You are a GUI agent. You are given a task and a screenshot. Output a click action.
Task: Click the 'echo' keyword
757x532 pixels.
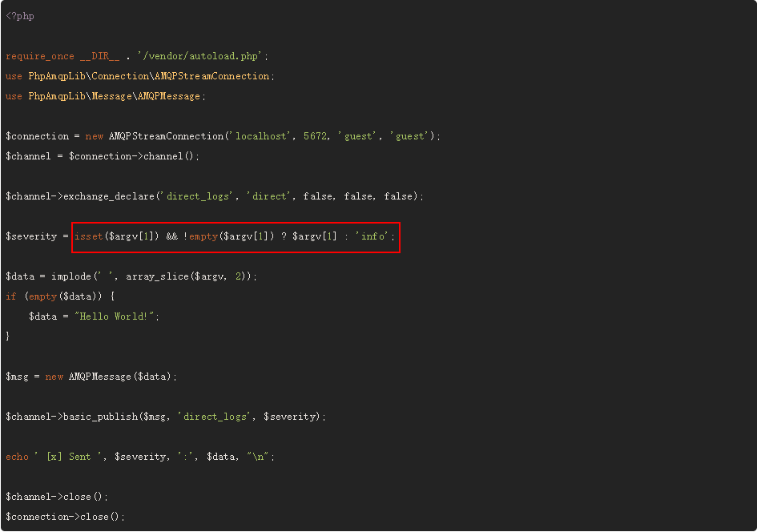(x=18, y=457)
